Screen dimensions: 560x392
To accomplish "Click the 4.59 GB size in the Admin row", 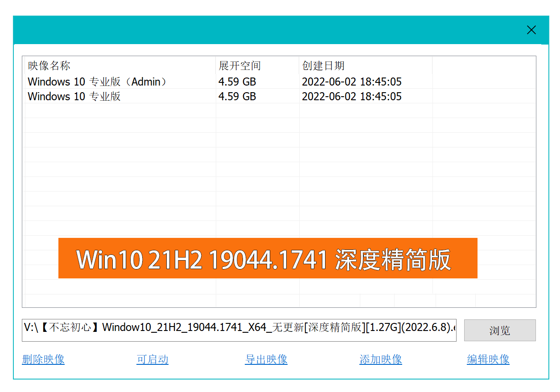I will pyautogui.click(x=237, y=82).
